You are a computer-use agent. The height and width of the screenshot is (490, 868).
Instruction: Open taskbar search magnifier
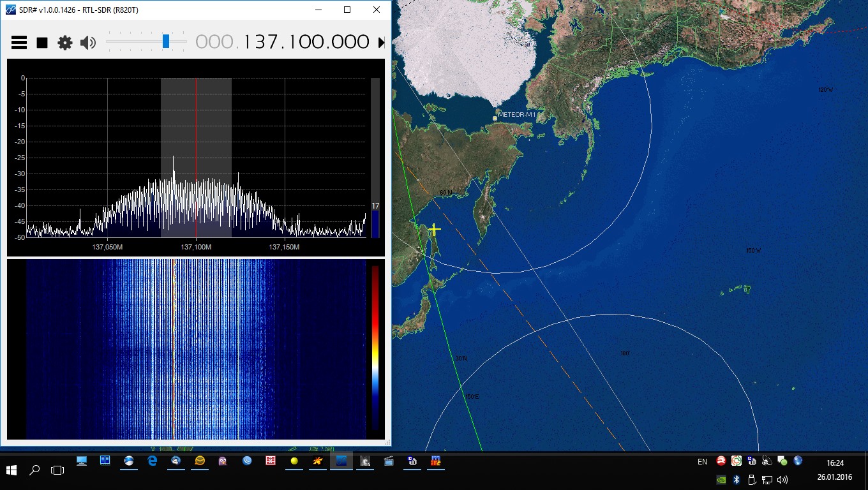(34, 470)
